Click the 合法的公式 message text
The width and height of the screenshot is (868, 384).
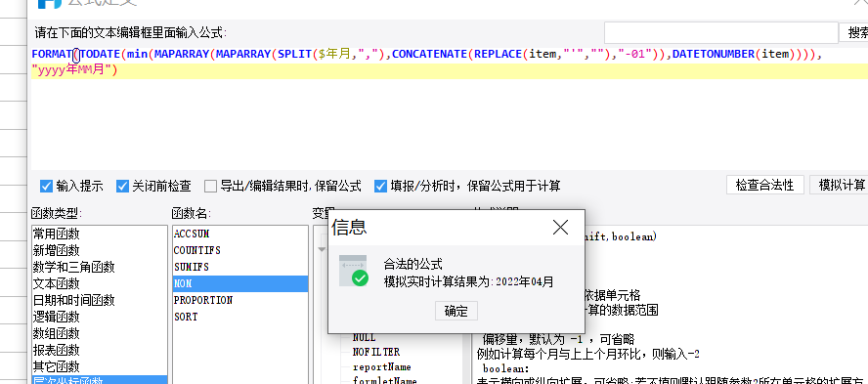tap(412, 264)
